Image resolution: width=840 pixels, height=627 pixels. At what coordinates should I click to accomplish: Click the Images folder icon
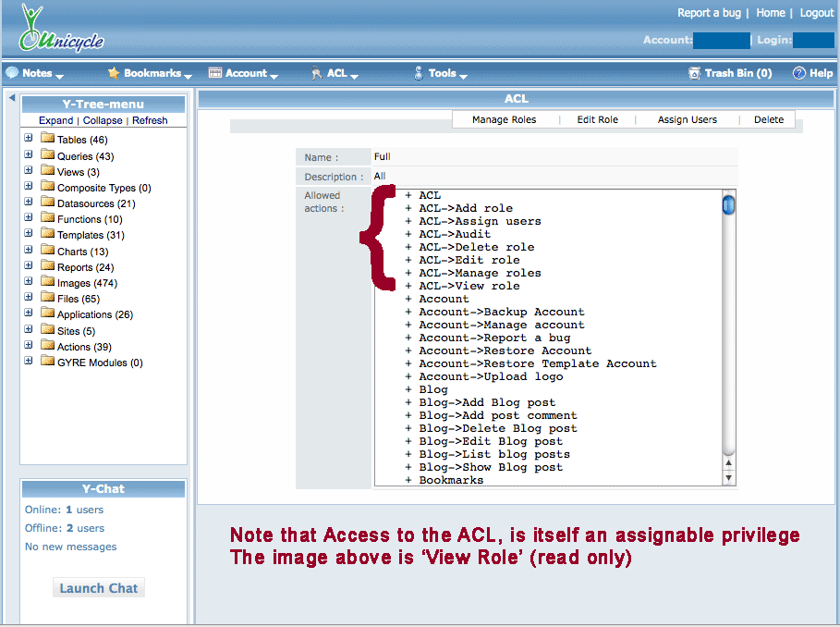[47, 283]
